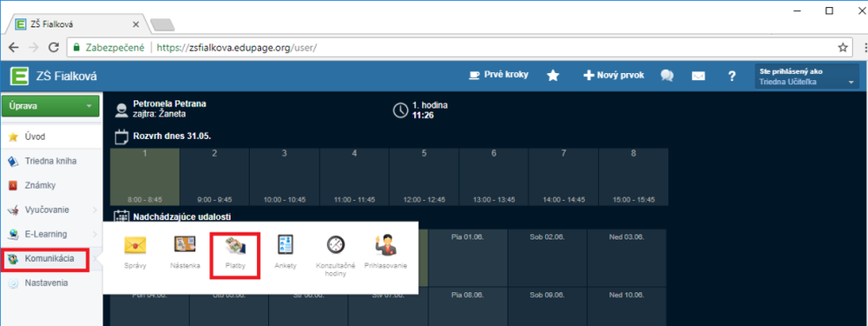
Task: Open the chat bubbles icon in header
Action: (x=667, y=76)
